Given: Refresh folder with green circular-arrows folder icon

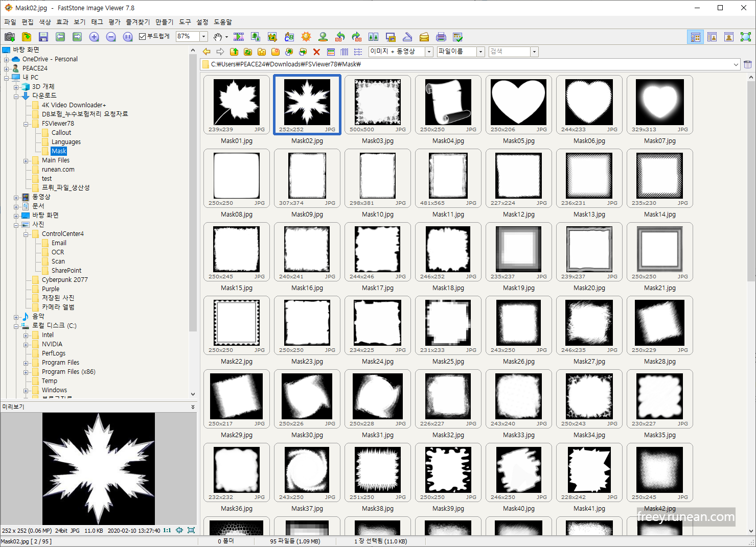Looking at the screenshot, I should point(248,52).
